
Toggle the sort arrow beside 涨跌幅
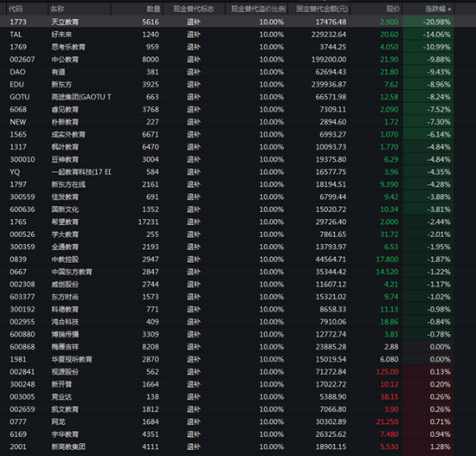coord(449,10)
